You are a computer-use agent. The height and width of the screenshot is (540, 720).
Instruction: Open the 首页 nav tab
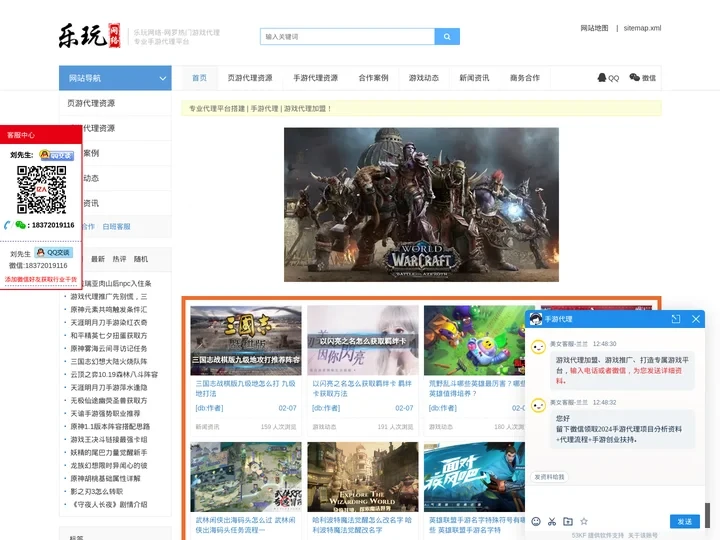pos(199,78)
